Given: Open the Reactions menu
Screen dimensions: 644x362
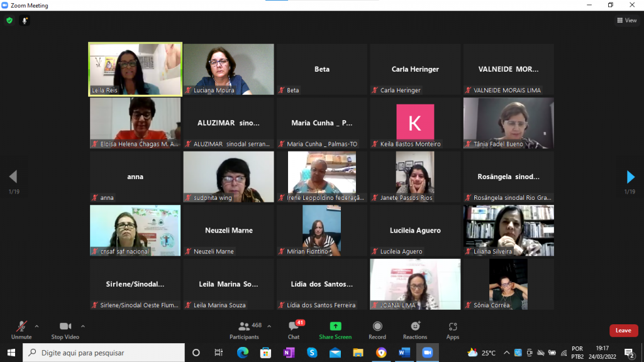Looking at the screenshot, I should tap(415, 329).
